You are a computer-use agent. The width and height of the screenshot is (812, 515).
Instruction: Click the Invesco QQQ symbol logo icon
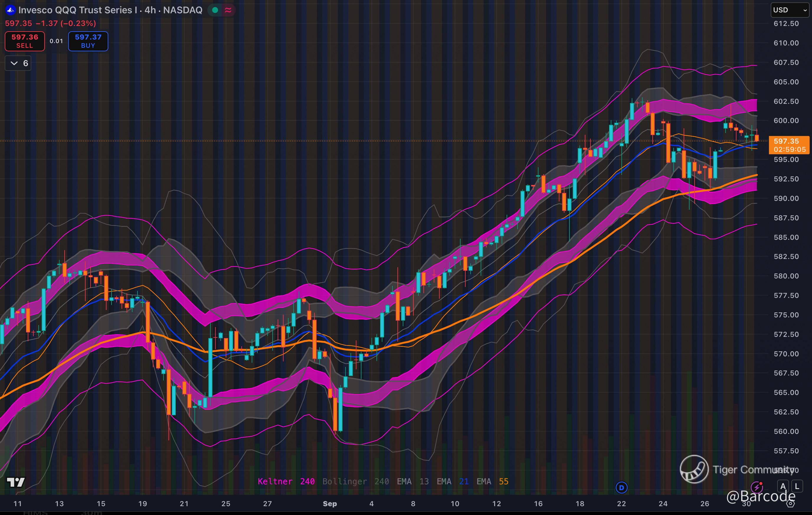point(10,10)
